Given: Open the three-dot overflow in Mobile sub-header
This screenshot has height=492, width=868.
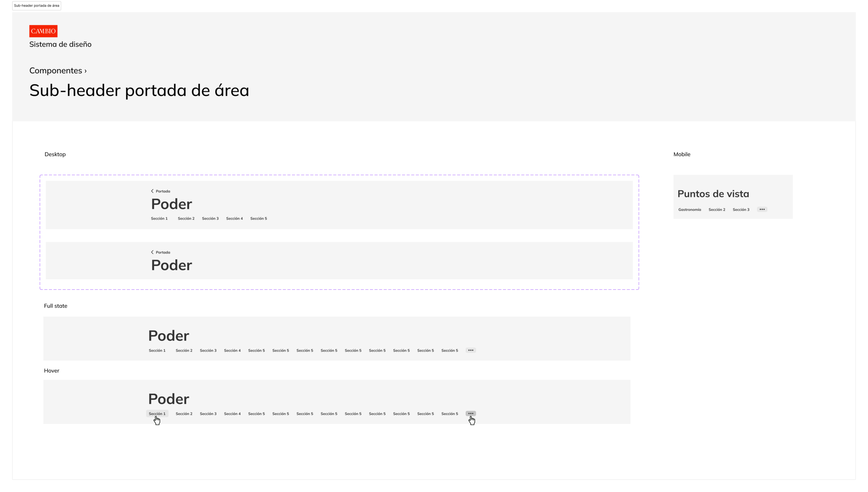Looking at the screenshot, I should tap(762, 209).
